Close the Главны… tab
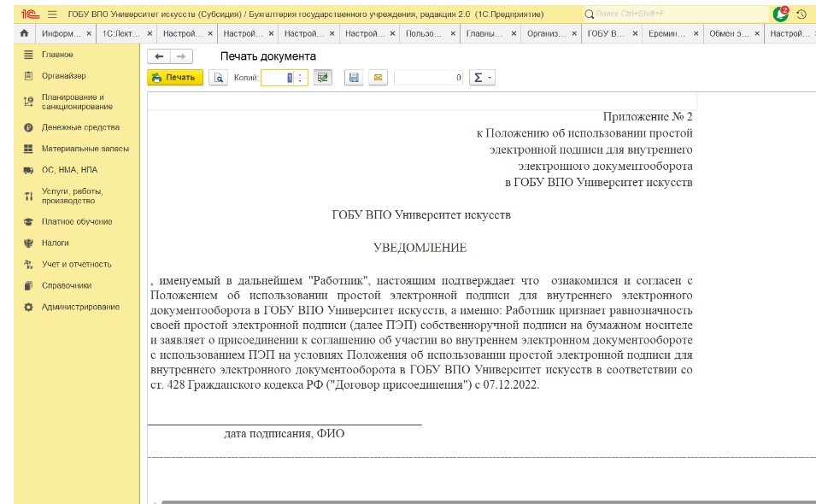Screen dimensions: 816x504 514,33
